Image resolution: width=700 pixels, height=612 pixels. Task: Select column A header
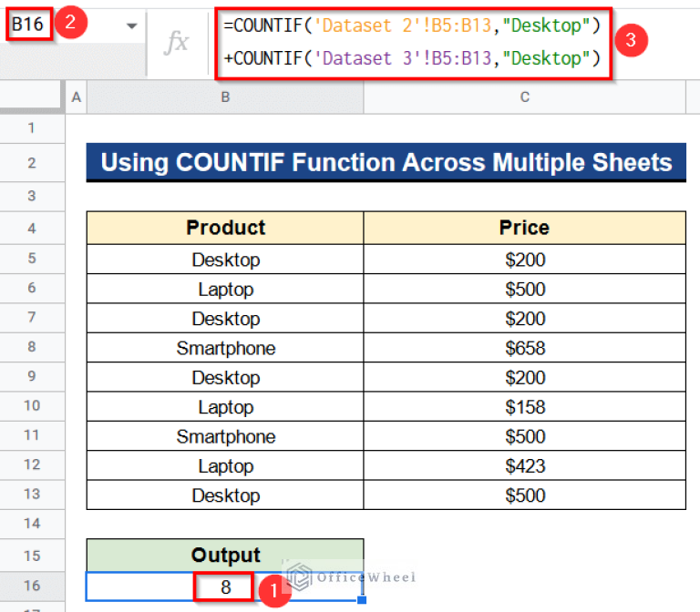[77, 97]
